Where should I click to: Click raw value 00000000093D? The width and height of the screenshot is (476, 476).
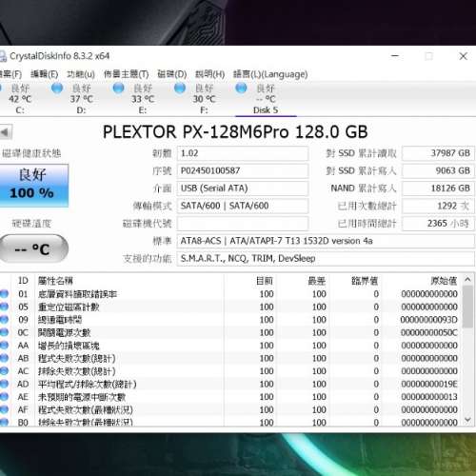click(x=428, y=320)
